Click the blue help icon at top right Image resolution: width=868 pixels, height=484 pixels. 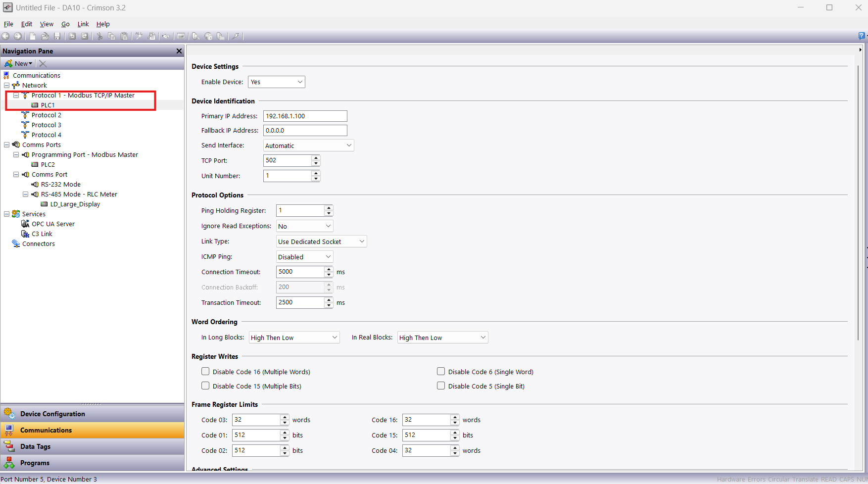coord(862,36)
